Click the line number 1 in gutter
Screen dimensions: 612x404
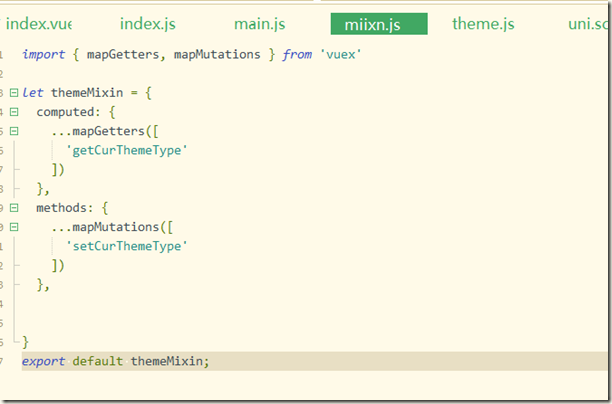(x=5, y=54)
